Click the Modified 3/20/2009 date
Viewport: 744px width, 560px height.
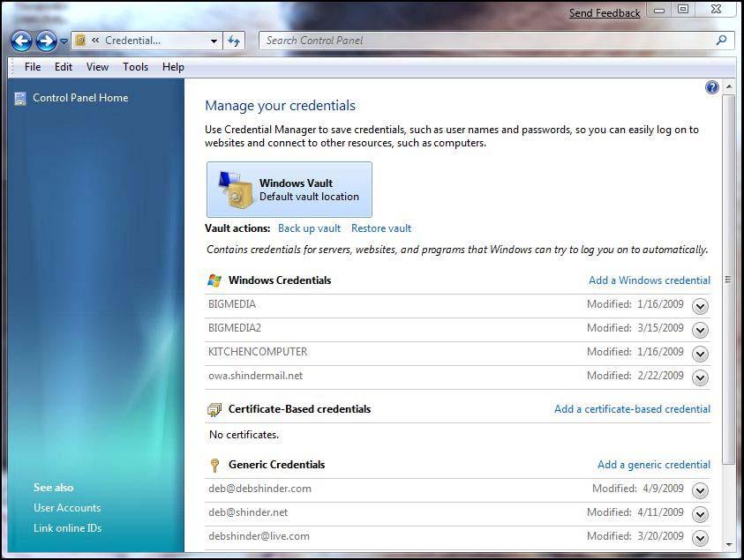[635, 536]
